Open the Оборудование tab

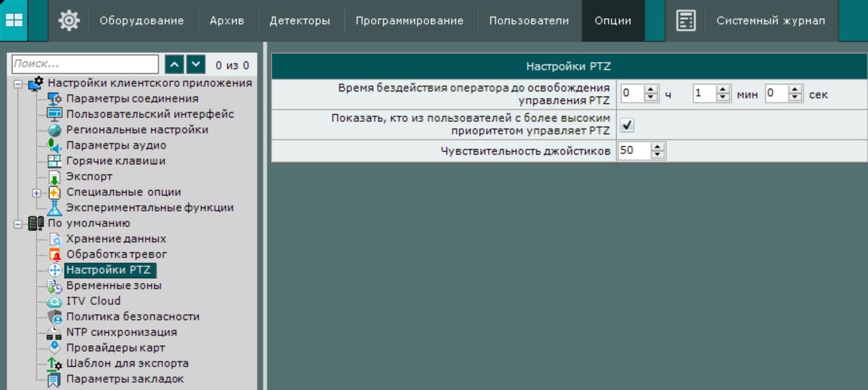coord(141,21)
